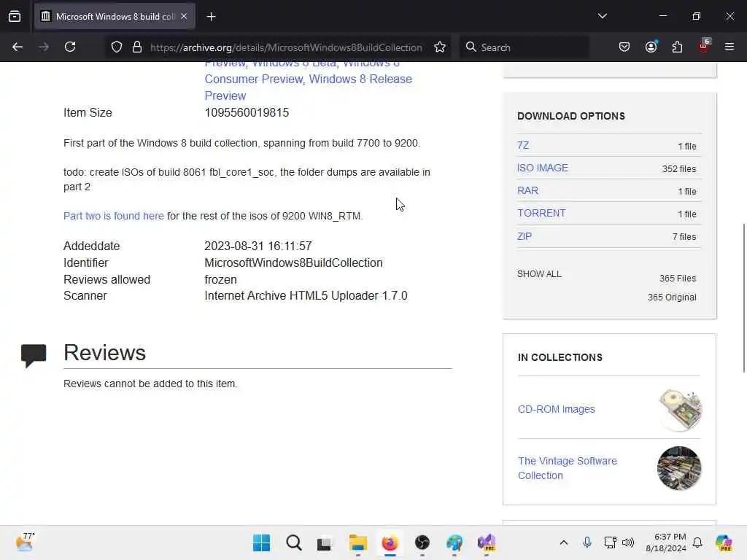Reload the archive.org page
This screenshot has height=560, width=747.
click(x=70, y=47)
